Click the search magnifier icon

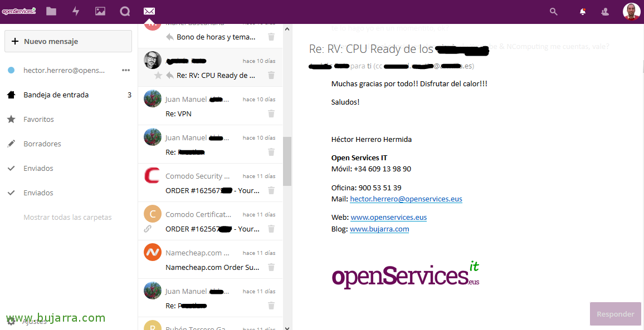tap(553, 11)
